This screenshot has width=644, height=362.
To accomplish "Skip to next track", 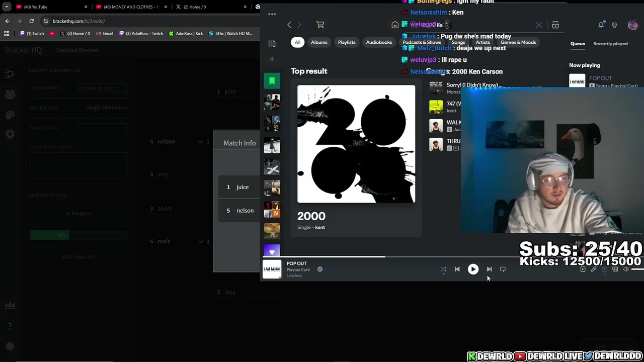I will 489,269.
